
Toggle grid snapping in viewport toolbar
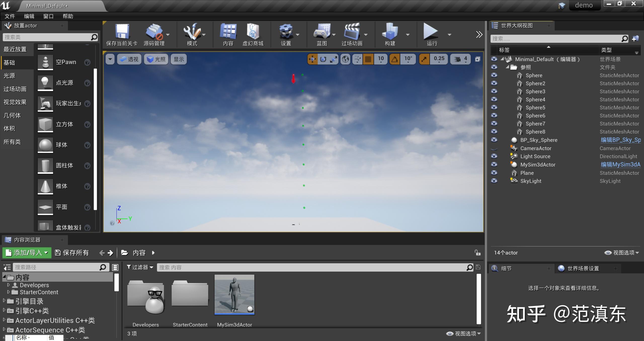(x=368, y=59)
